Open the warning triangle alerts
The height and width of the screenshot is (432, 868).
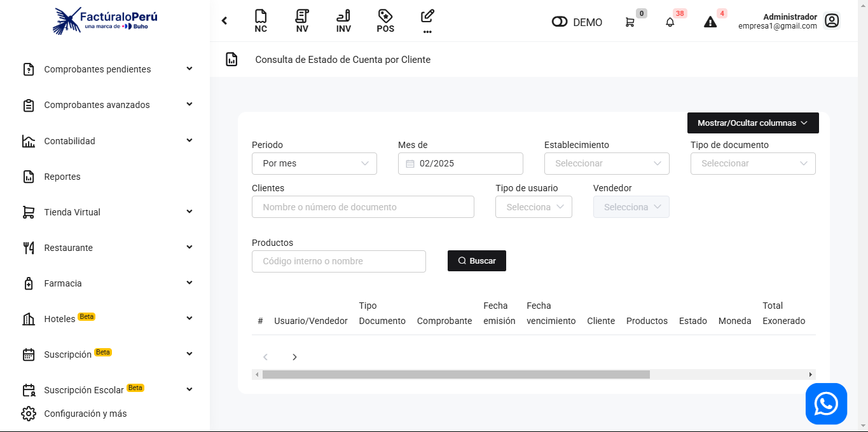point(710,22)
